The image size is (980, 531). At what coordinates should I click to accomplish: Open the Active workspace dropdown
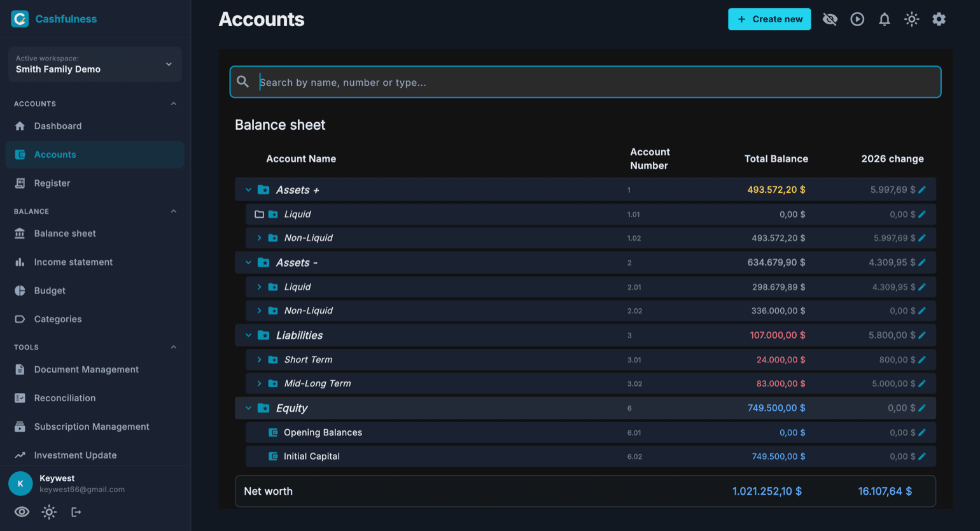click(x=95, y=64)
